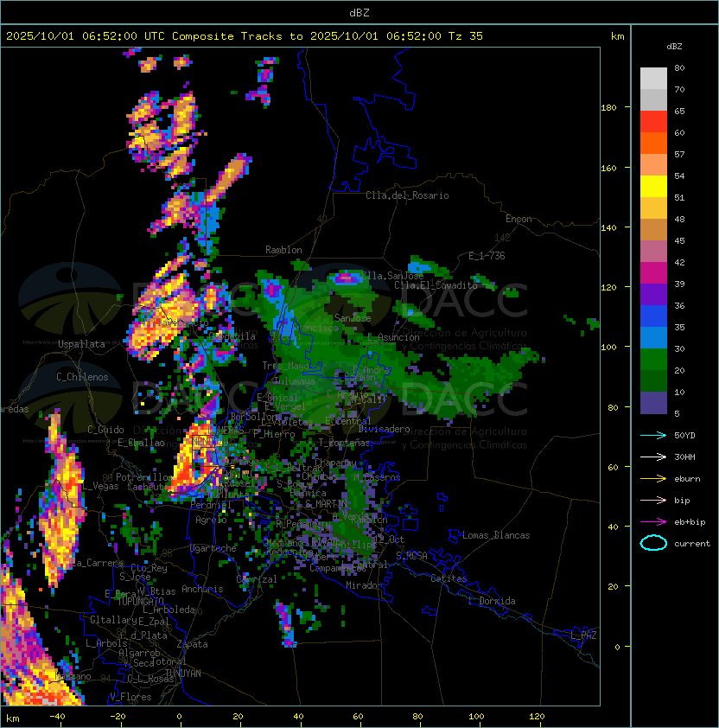Click the white 30HM track arrow in the legend
Viewport: 719px width, 728px height.
point(653,457)
